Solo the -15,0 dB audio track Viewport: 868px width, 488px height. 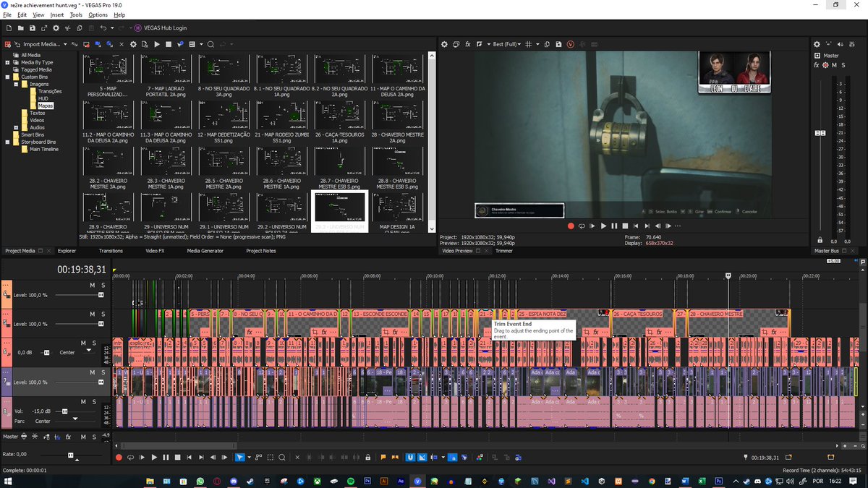click(93, 401)
